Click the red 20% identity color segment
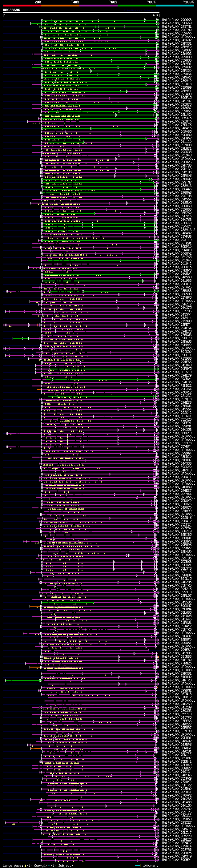This screenshot has height=868, width=197. pyautogui.click(x=22, y=6)
